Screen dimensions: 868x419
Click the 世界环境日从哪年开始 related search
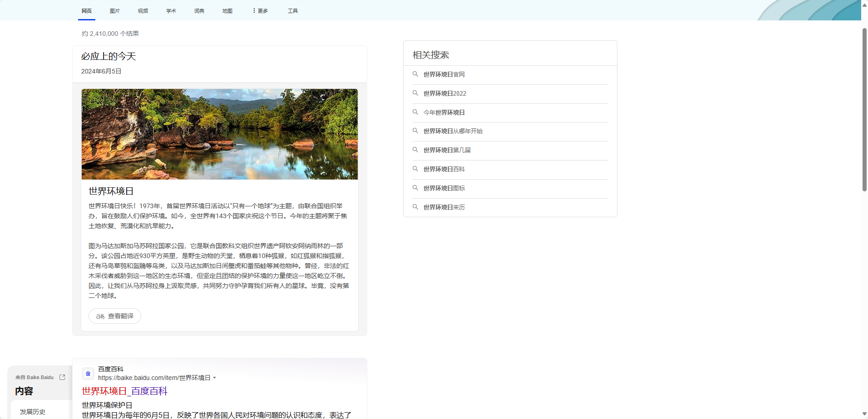(453, 131)
